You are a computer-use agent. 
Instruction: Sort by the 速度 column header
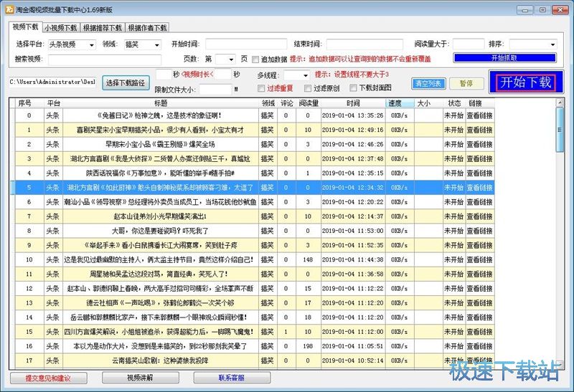(x=400, y=103)
